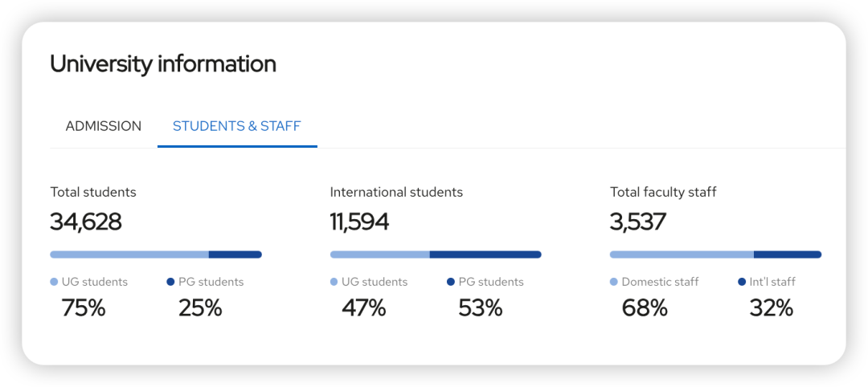Click the 11,594 international students figure
Screen dimensions: 868x387
359,222
